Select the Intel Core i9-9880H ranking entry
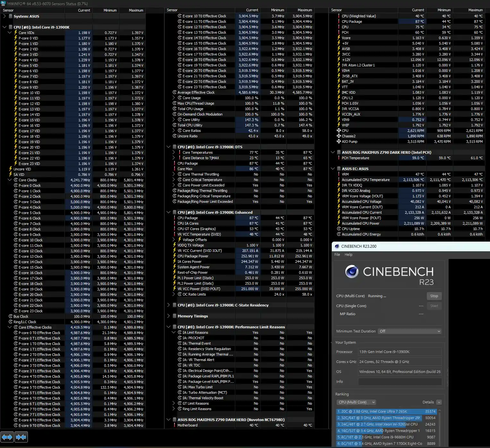Image resolution: width=490 pixels, height=448 pixels. [x=386, y=437]
